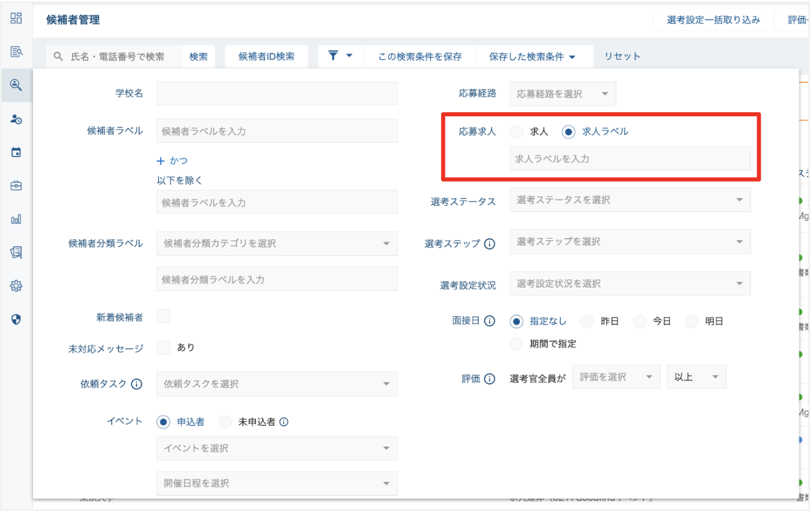Click the この検索条件を保存 button

point(420,56)
